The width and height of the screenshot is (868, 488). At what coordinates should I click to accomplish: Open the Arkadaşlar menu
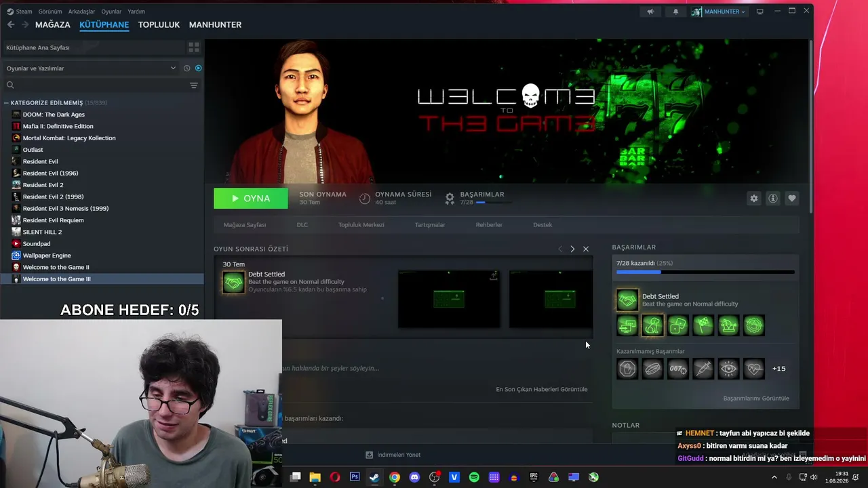[82, 12]
